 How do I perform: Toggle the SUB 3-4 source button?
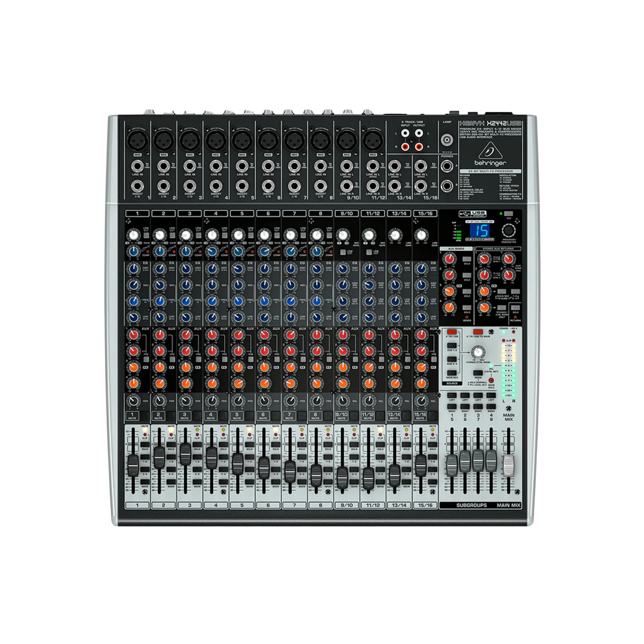coord(452,359)
